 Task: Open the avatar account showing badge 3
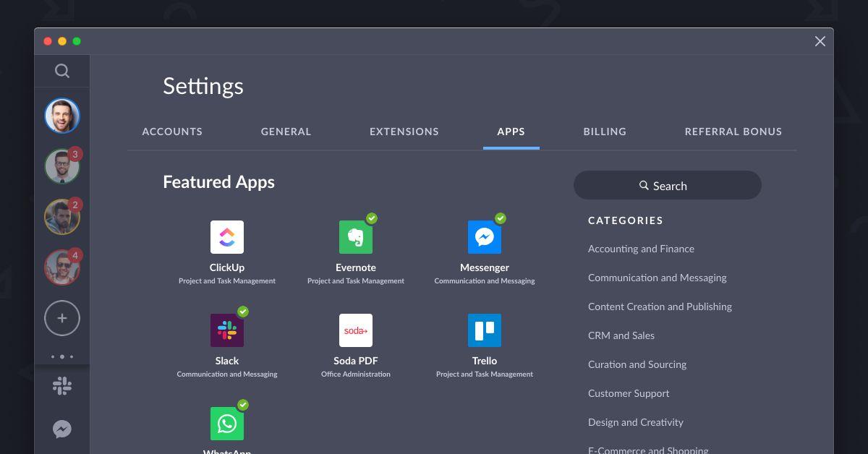[62, 166]
